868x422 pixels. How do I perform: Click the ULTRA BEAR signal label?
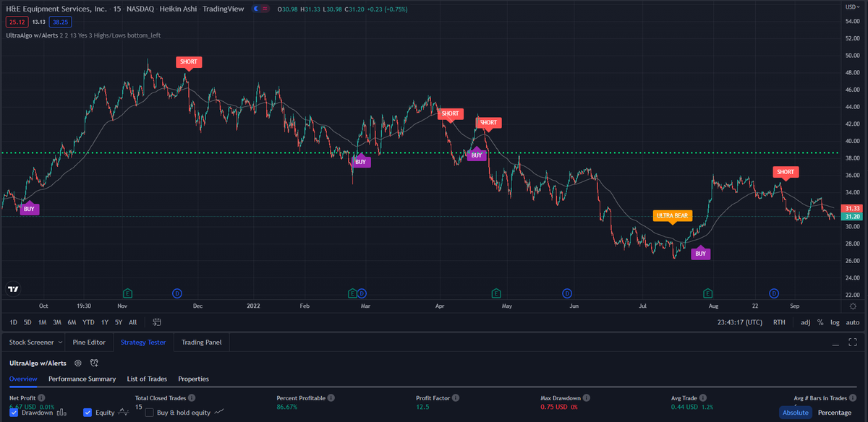673,215
